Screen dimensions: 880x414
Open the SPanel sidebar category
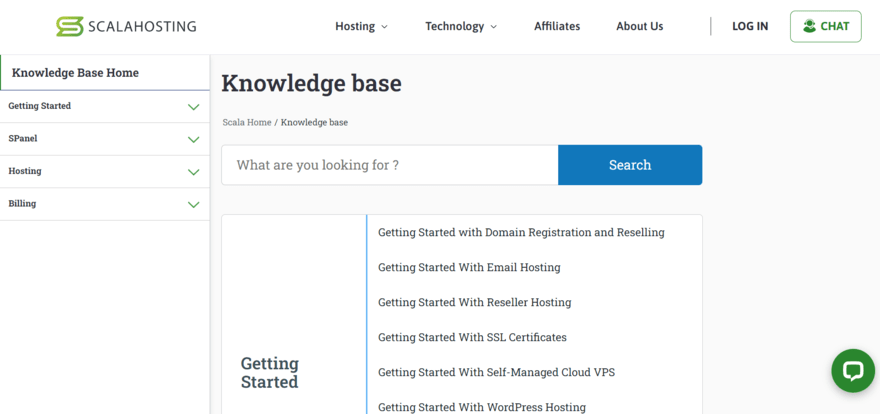point(22,139)
